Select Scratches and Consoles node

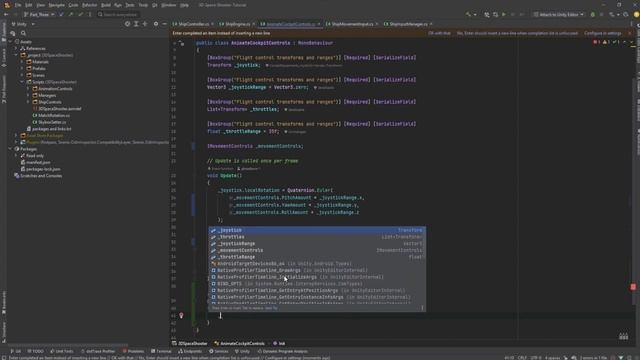41,176
